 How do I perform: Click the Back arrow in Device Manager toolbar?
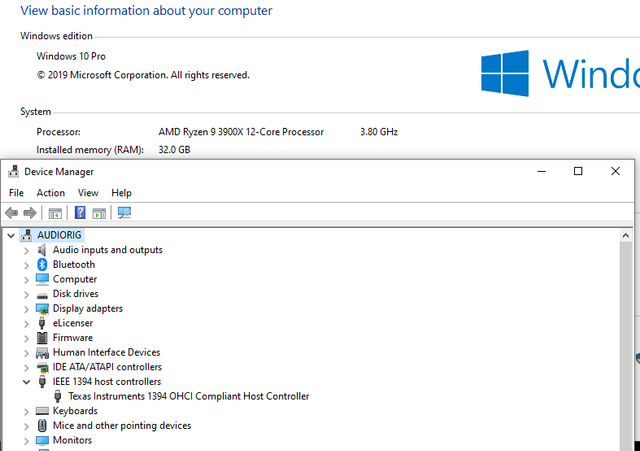tap(11, 213)
